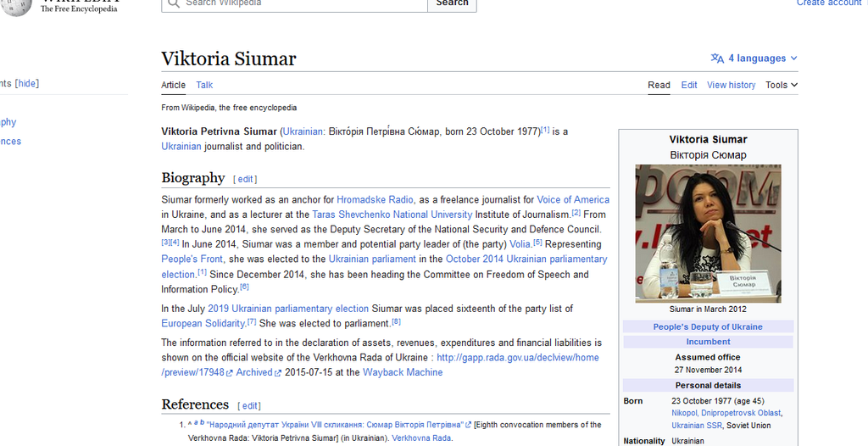Click the search magnifier icon

pos(173,3)
